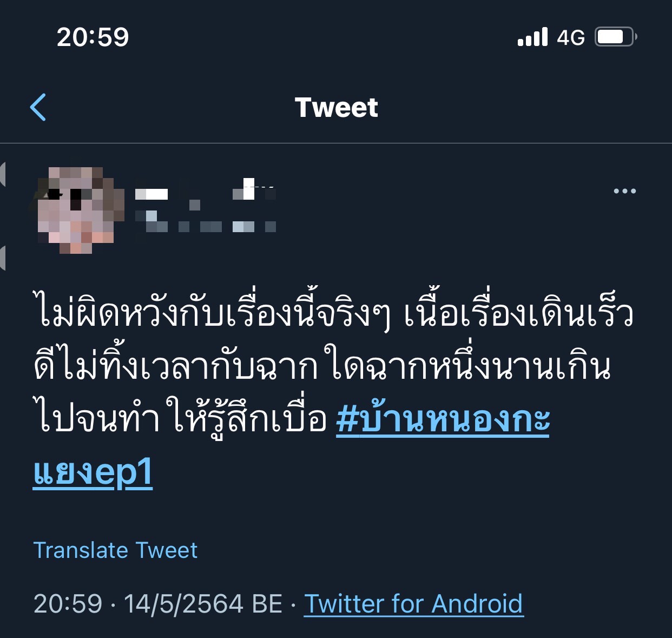Tap the date 14/5/2564 BE

(203, 604)
